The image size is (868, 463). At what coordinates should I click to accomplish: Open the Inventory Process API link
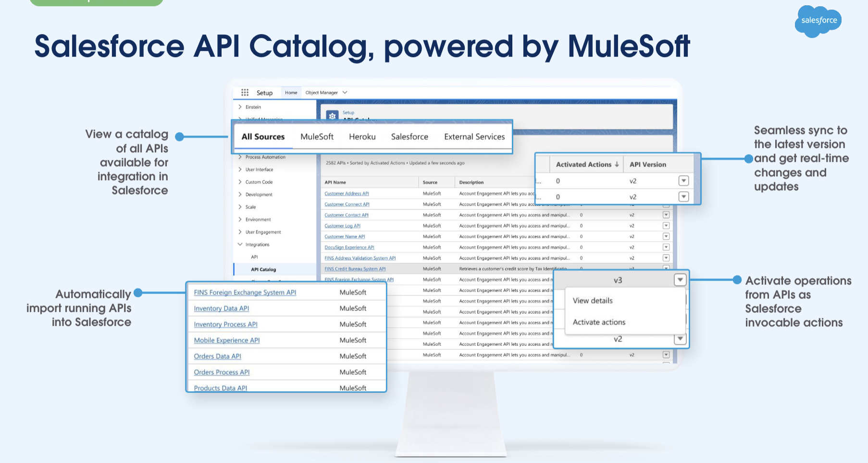coord(225,324)
